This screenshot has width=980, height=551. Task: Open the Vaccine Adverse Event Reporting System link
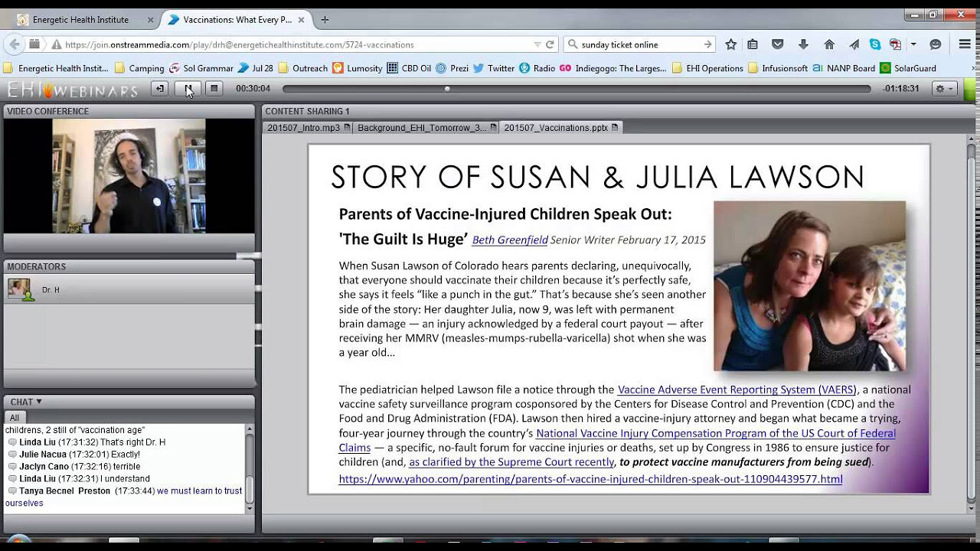tap(737, 390)
